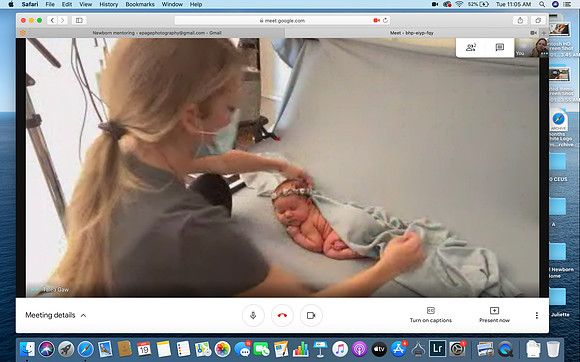Open the Help menu
This screenshot has height=362, width=580.
196,4
